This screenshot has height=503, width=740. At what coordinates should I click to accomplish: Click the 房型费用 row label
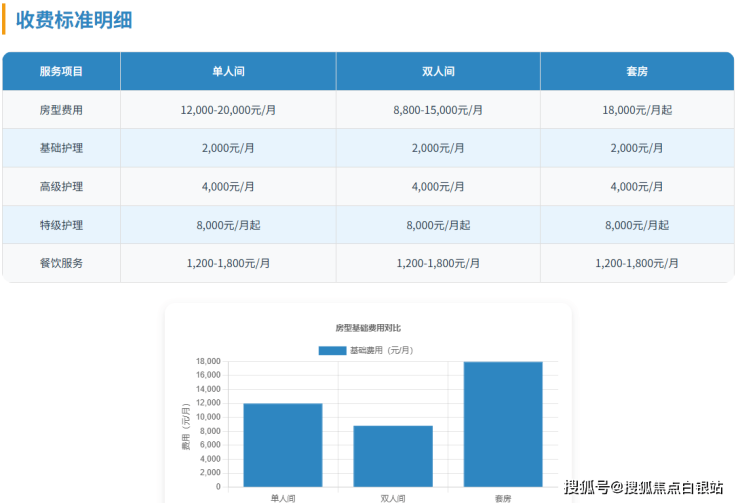pos(61,110)
